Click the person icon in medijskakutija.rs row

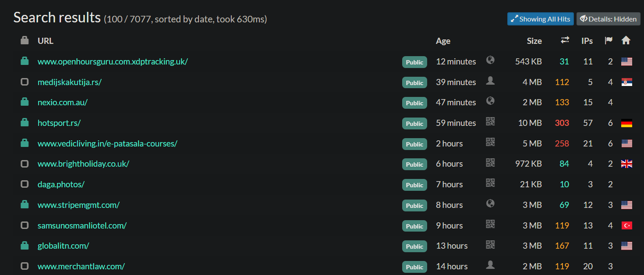(x=490, y=81)
